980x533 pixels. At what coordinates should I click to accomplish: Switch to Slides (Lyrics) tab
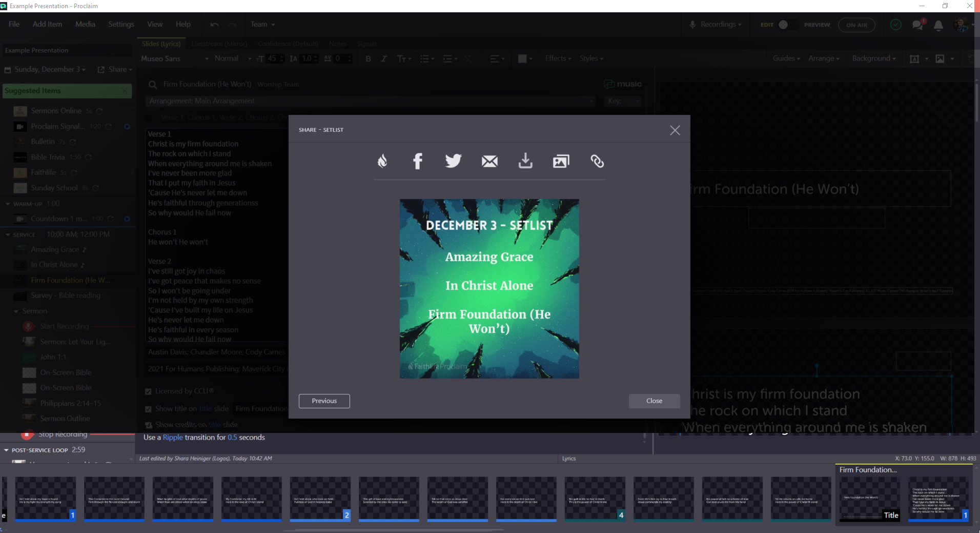(161, 44)
